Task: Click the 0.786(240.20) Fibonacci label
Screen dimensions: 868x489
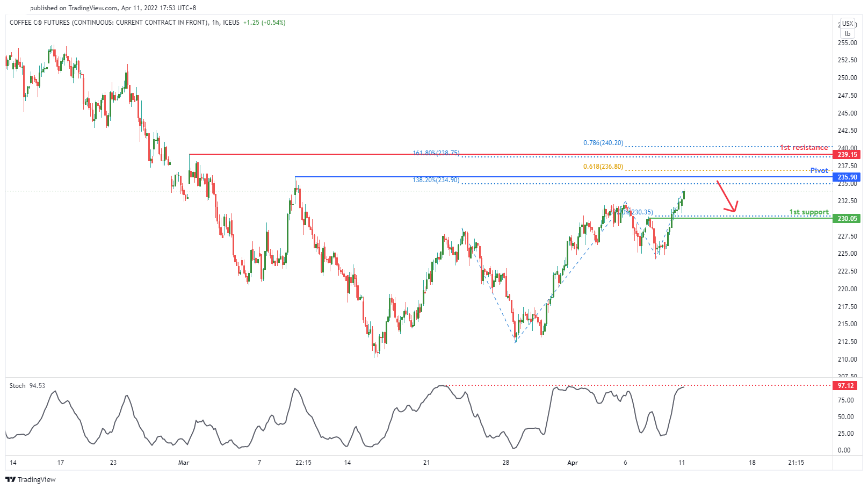Action: (x=603, y=143)
